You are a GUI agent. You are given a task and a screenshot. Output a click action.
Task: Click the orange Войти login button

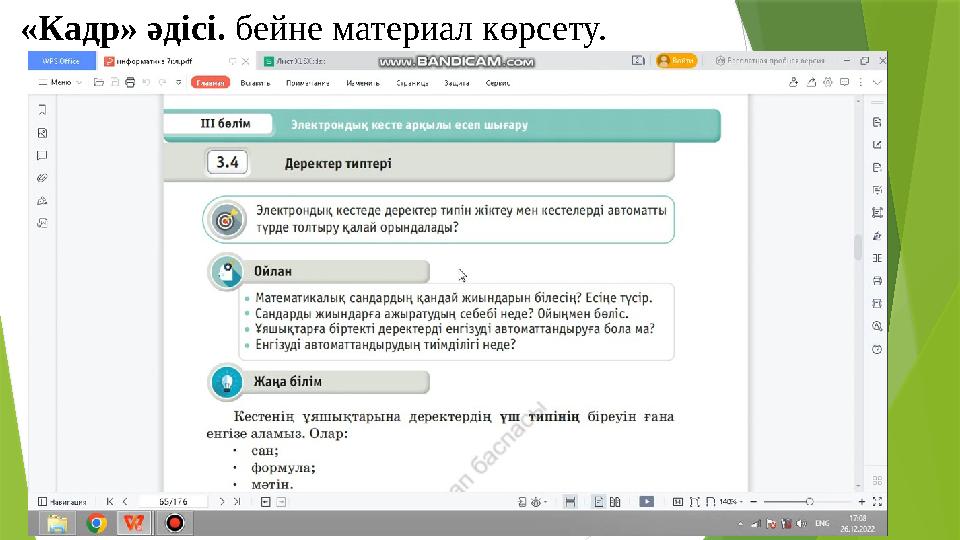(x=676, y=61)
